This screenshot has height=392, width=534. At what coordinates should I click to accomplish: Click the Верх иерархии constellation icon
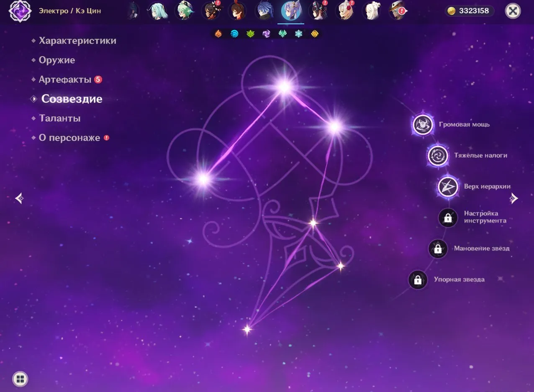448,187
